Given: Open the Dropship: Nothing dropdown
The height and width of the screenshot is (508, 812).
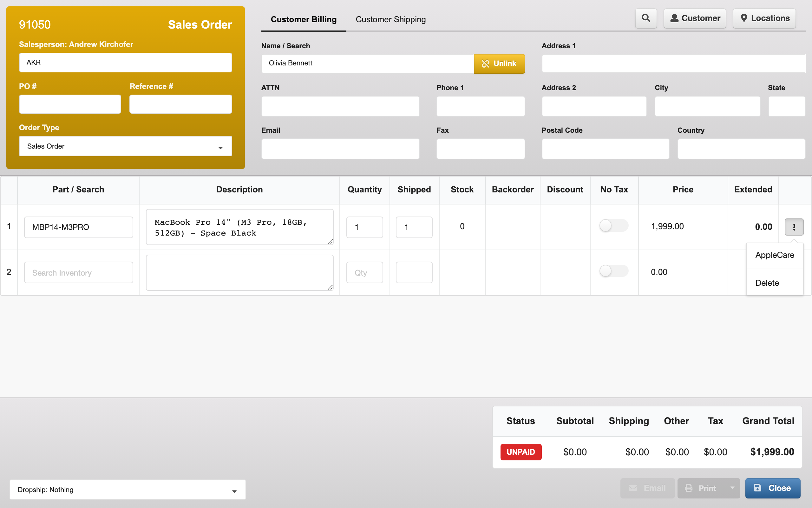Looking at the screenshot, I should pyautogui.click(x=128, y=490).
